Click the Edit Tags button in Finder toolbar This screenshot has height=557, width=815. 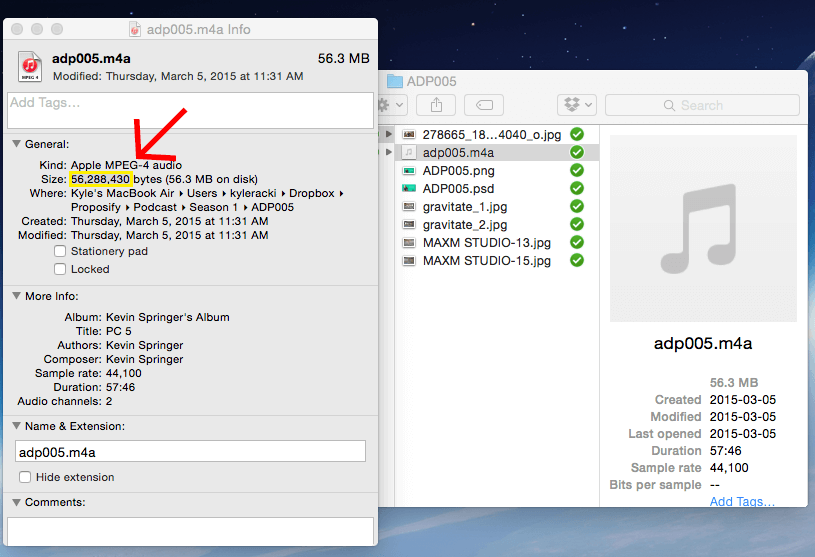tap(484, 105)
